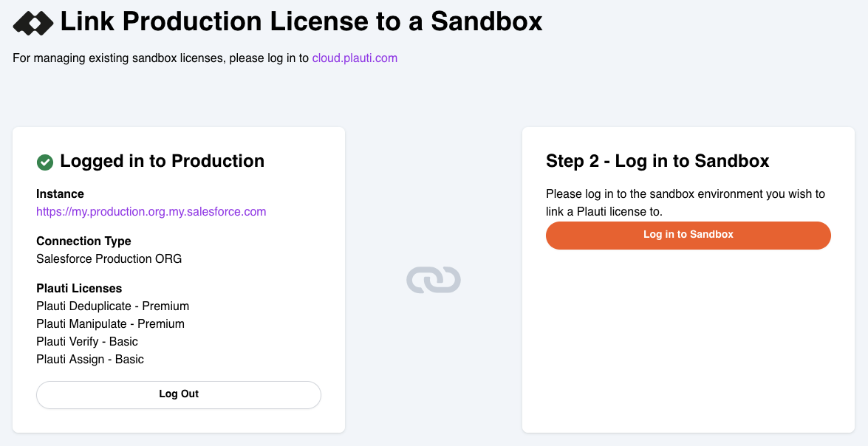Click the Logged in to Production heading

(163, 161)
